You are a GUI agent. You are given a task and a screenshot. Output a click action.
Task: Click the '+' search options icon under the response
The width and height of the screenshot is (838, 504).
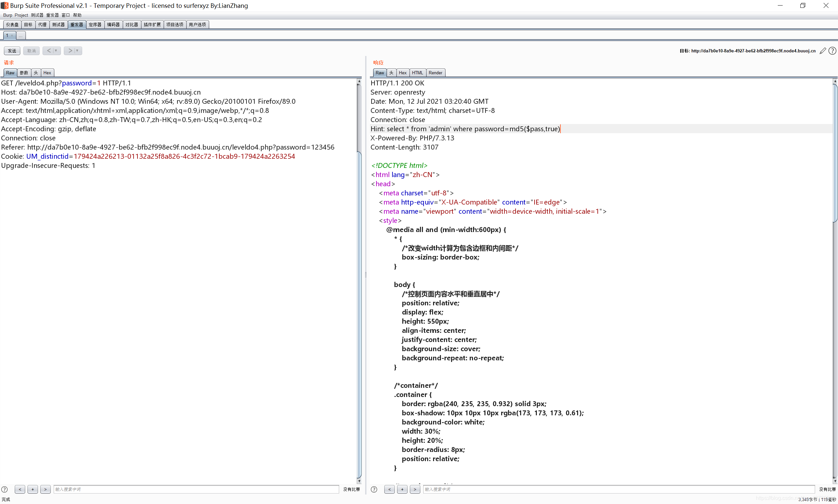pos(402,489)
